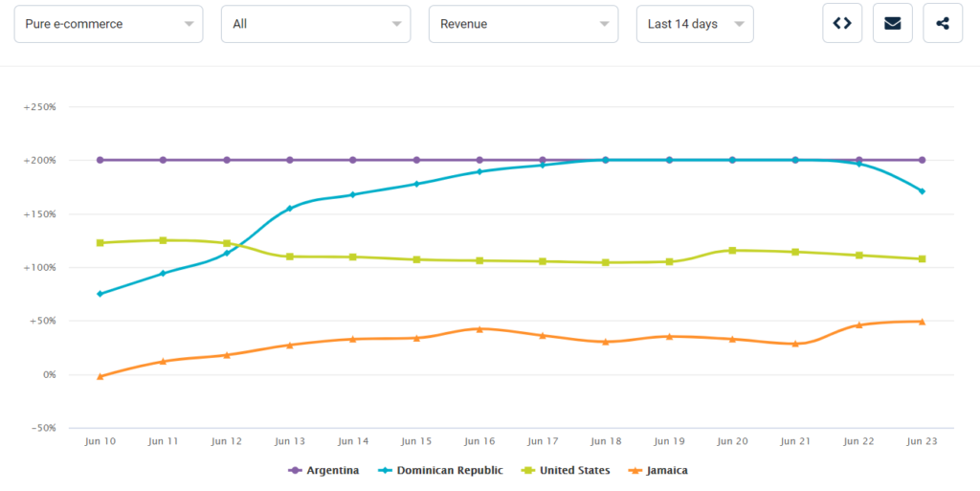Open the Pure e-commerce dropdown

pyautogui.click(x=109, y=24)
